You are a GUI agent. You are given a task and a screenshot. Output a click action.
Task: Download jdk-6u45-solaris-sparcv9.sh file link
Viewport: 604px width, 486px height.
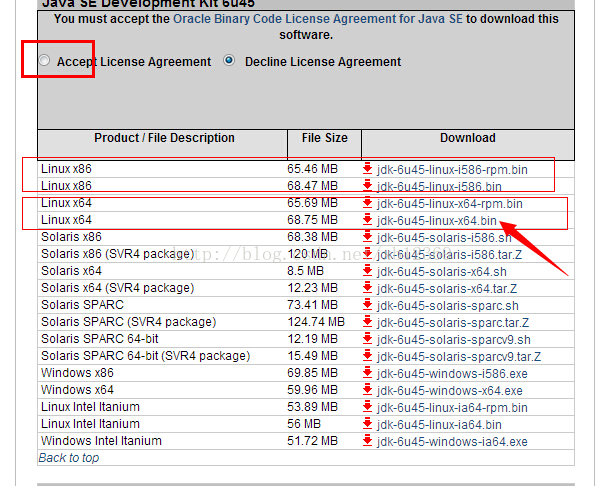pyautogui.click(x=454, y=340)
